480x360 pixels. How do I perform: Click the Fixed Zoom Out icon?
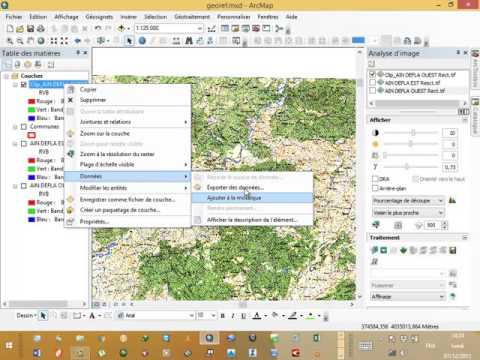point(64,41)
